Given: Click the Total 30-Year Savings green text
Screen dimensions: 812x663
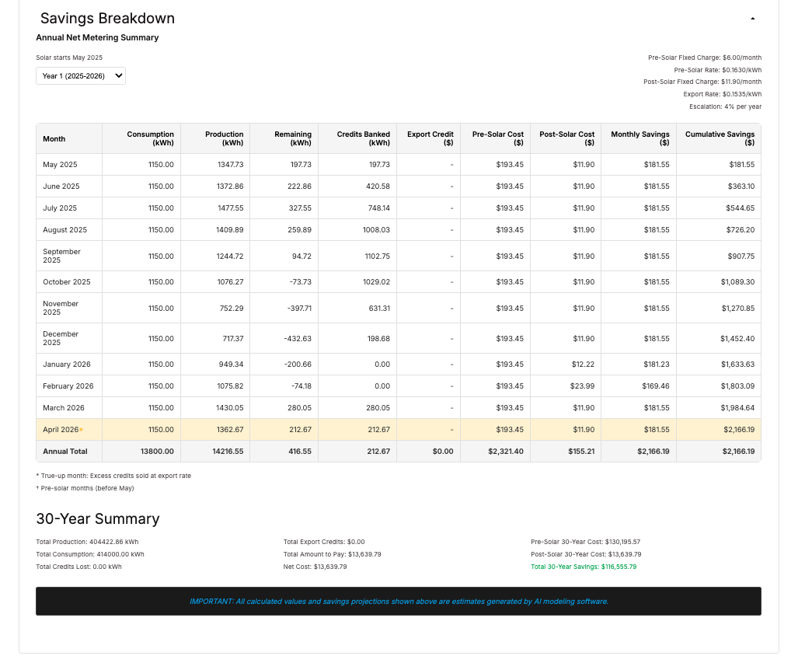Looking at the screenshot, I should [x=584, y=567].
